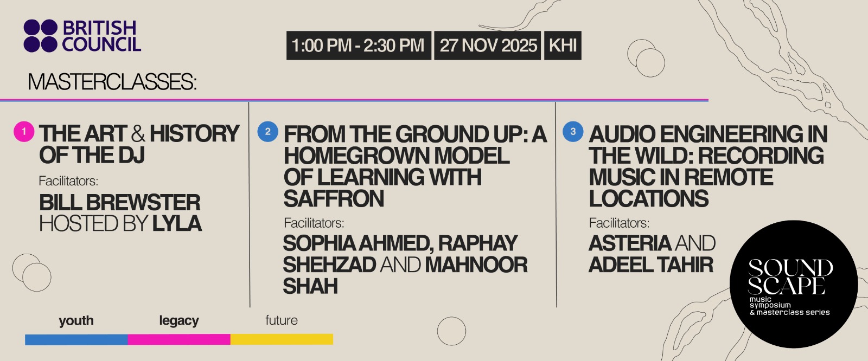Click the pink number 1 circle
Viewport: 868px width, 361px height.
pyautogui.click(x=24, y=132)
